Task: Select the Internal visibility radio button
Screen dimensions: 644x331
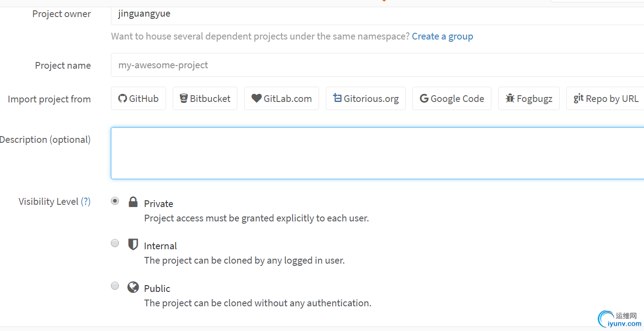Action: [x=115, y=243]
